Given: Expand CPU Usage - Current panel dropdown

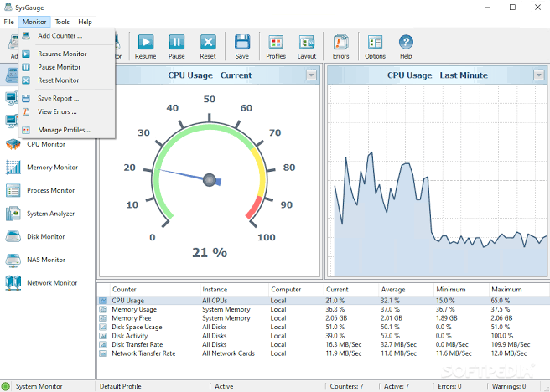Looking at the screenshot, I should (311, 75).
